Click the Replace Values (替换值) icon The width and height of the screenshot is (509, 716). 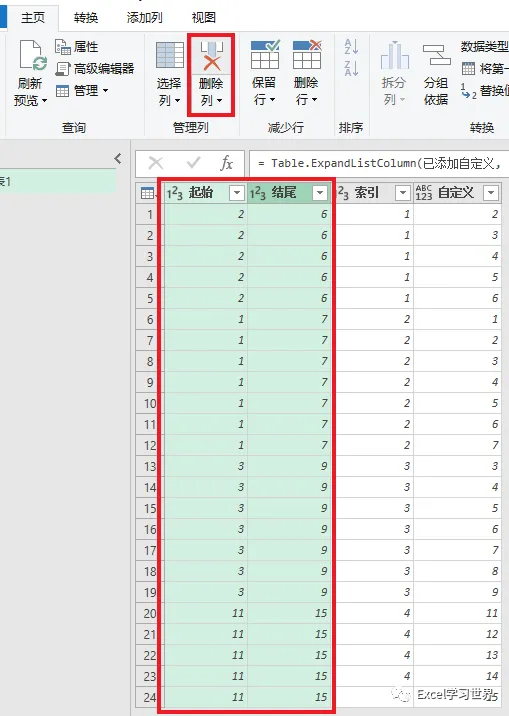[x=468, y=91]
